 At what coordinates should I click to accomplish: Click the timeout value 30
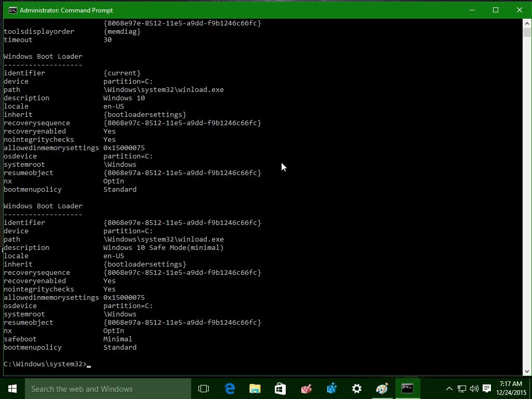pyautogui.click(x=108, y=39)
